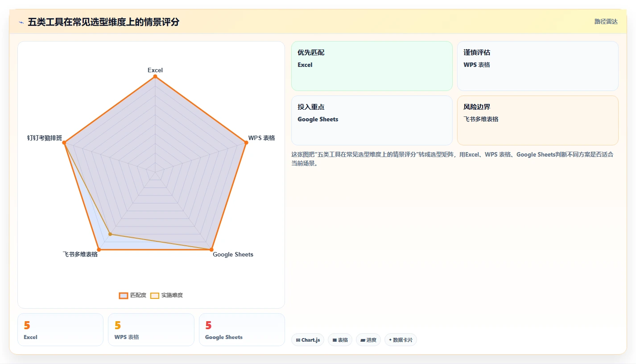
Task: Click the 表格 tag chip
Action: click(x=340, y=340)
